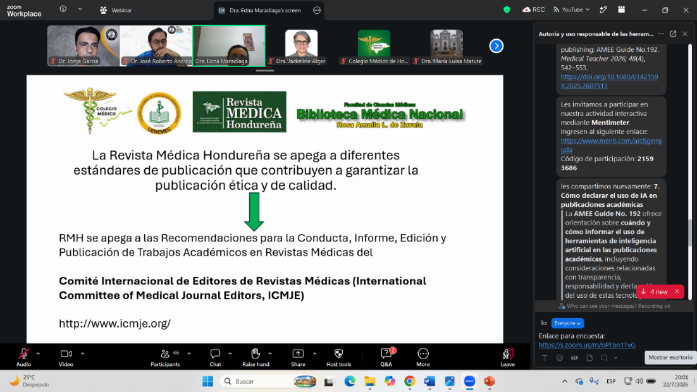Open the Q&A panel

tap(386, 357)
